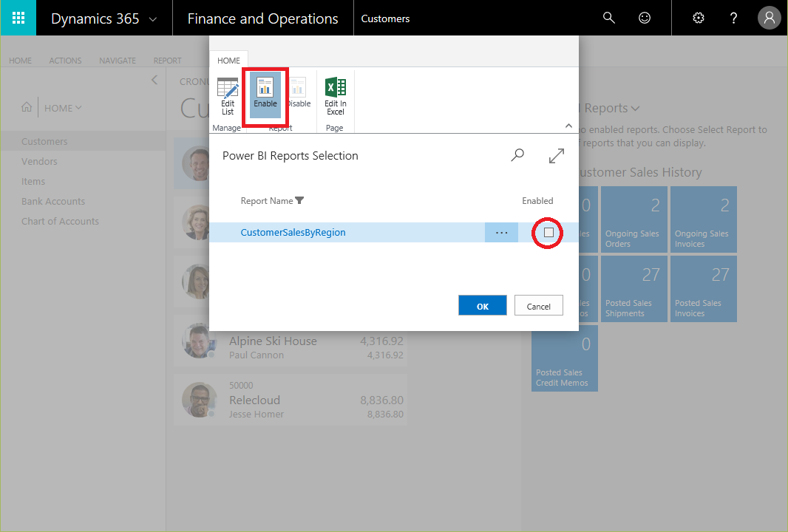Click the Edit List ribbon button
This screenshot has width=788, height=532.
(x=228, y=97)
